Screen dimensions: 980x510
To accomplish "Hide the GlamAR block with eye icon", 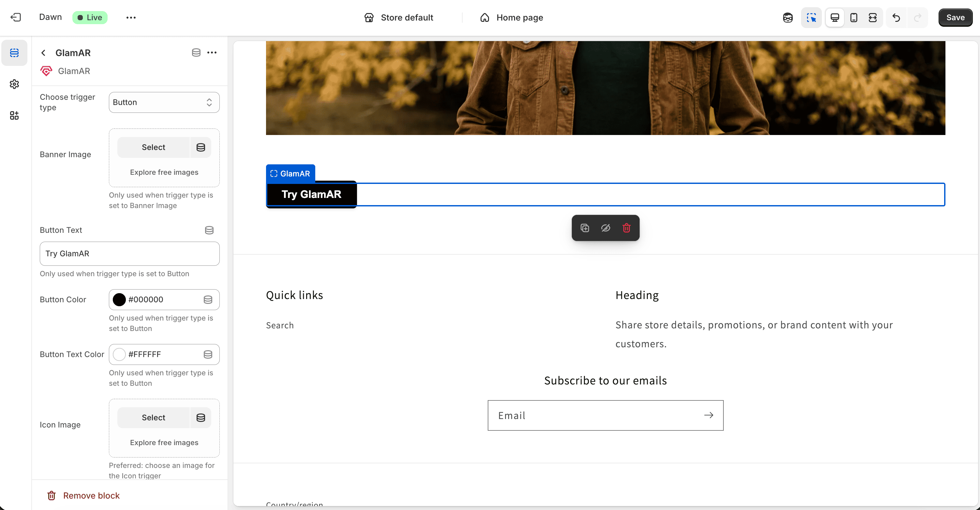I will coord(605,228).
